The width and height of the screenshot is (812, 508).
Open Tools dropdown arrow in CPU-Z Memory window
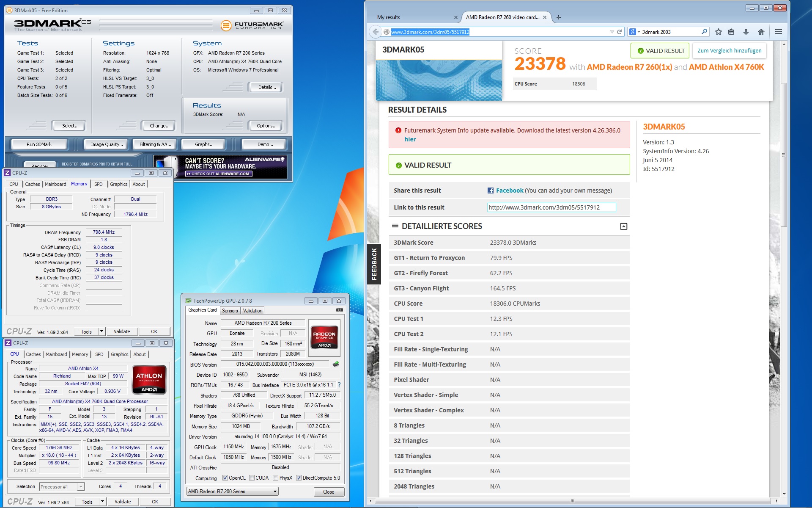click(101, 331)
